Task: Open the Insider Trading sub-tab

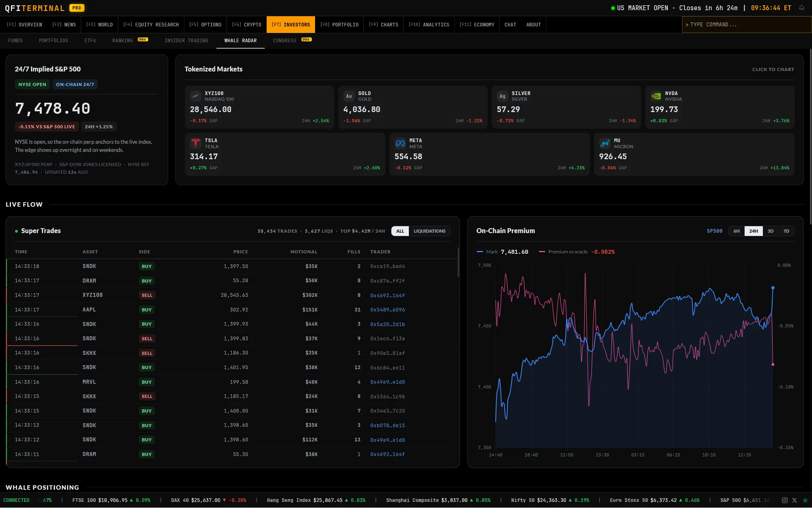Action: [x=186, y=41]
